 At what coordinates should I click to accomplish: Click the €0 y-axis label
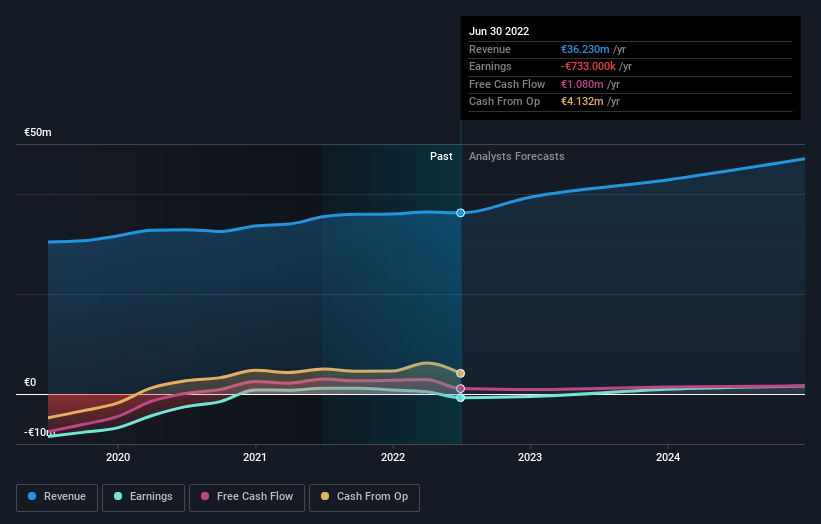30,382
